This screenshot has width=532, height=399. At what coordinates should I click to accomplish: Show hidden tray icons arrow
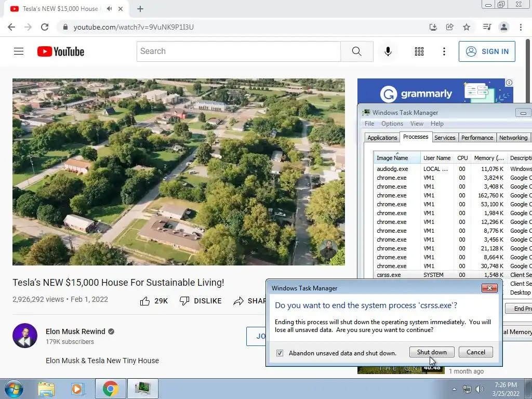point(454,389)
